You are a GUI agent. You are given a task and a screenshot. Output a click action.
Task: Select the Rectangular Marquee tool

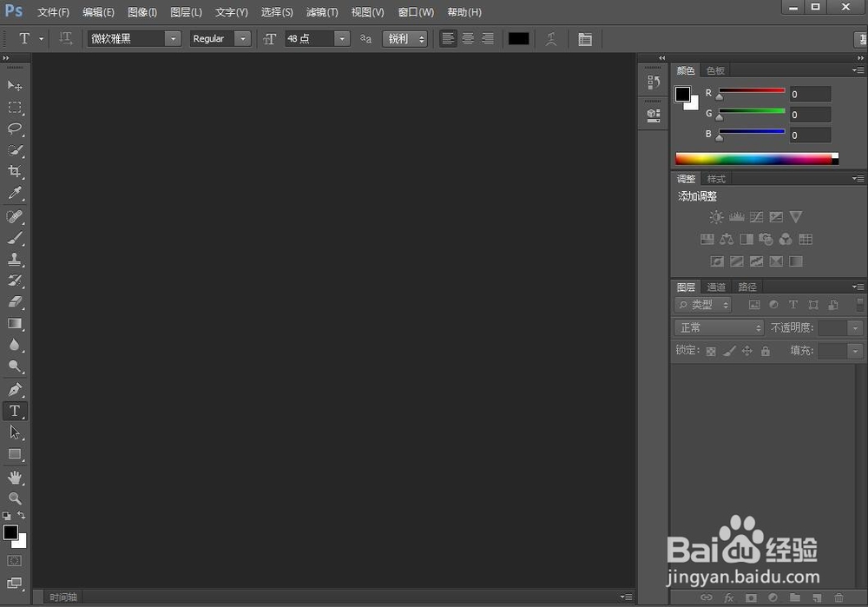tap(15, 107)
